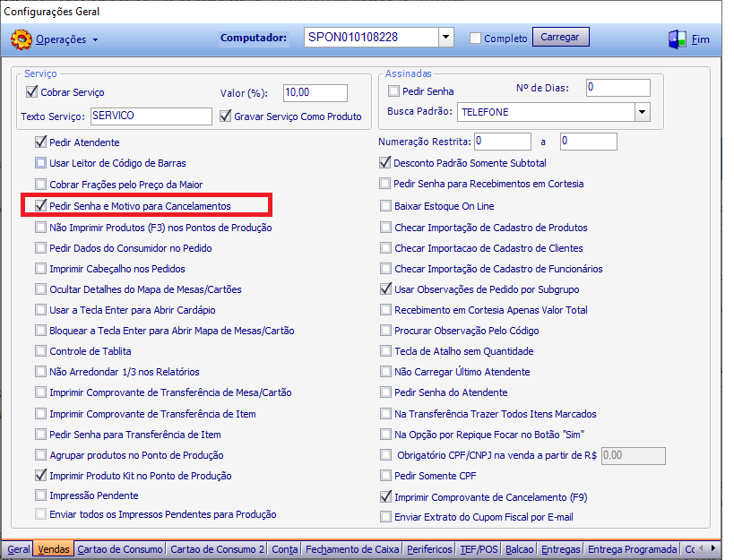Click the Operações menu label

click(x=61, y=39)
